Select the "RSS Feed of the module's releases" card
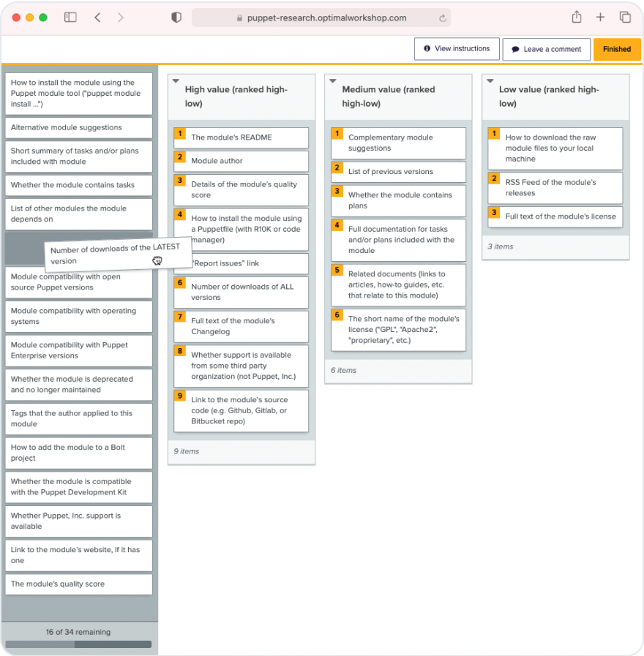 (x=555, y=188)
